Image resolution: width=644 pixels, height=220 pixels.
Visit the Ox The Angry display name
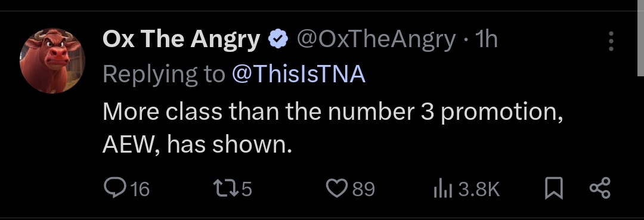(181, 39)
